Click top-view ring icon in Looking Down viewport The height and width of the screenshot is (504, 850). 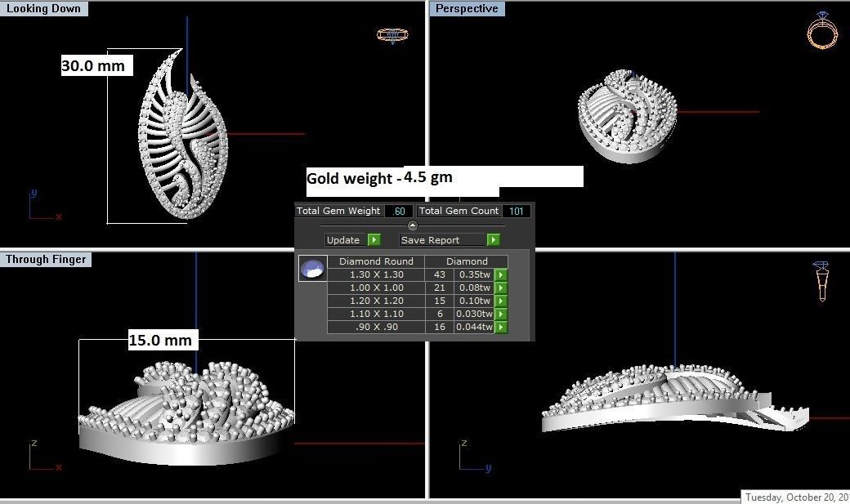point(392,36)
